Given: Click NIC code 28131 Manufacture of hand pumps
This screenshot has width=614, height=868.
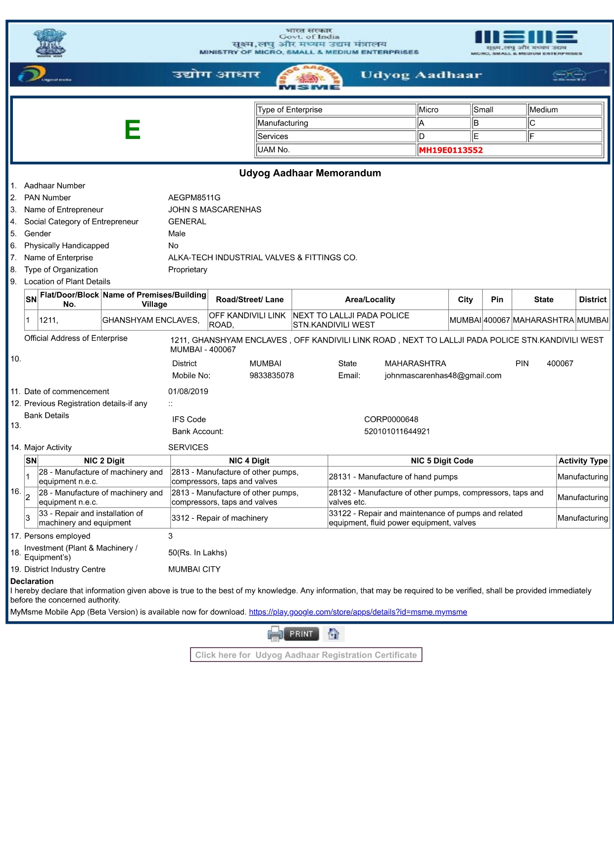Looking at the screenshot, I should pos(442,477).
